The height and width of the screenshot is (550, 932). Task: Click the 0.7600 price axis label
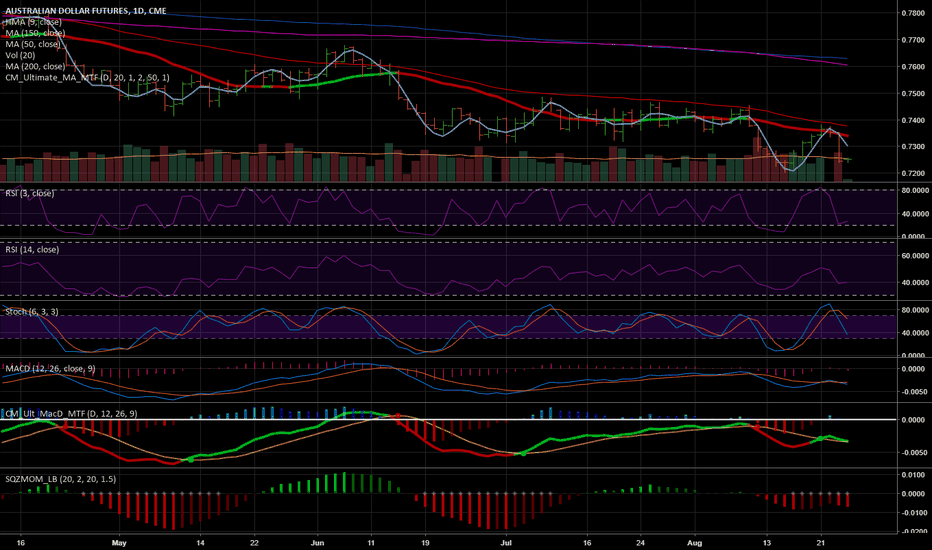tap(913, 67)
